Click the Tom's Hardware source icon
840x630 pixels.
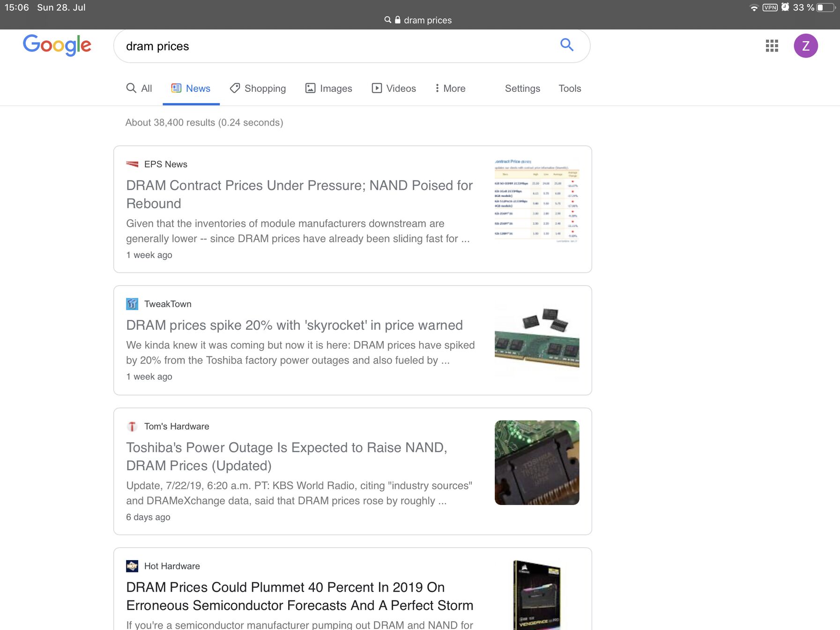[132, 426]
